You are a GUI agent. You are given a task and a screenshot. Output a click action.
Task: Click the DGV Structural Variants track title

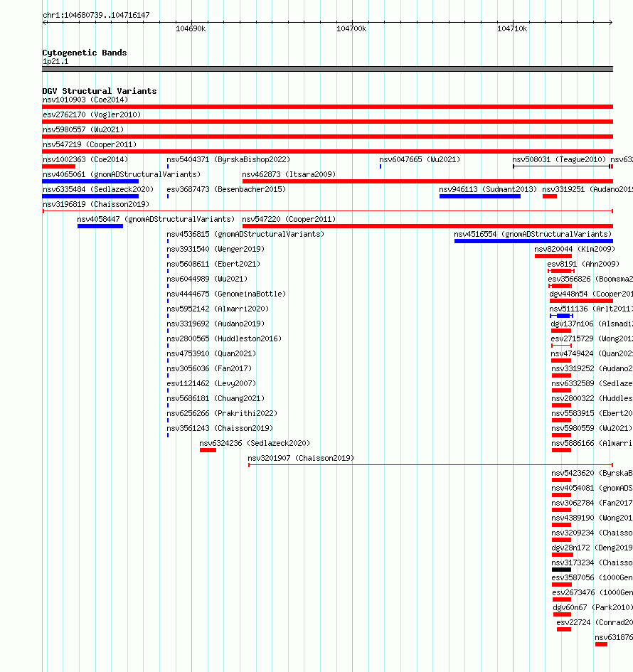100,91
